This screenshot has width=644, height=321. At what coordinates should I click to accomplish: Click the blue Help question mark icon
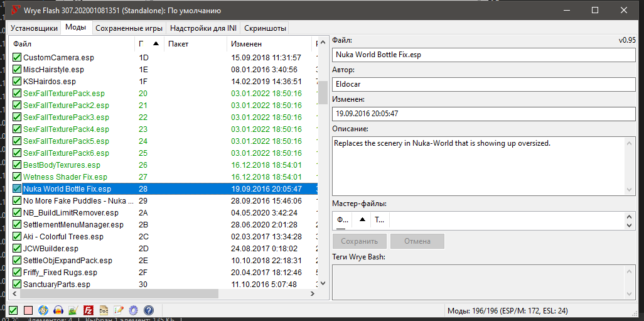coord(149,310)
